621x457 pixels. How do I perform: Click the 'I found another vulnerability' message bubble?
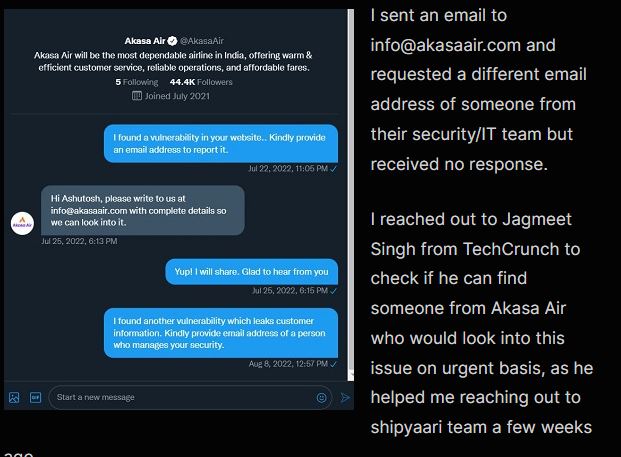coord(221,332)
